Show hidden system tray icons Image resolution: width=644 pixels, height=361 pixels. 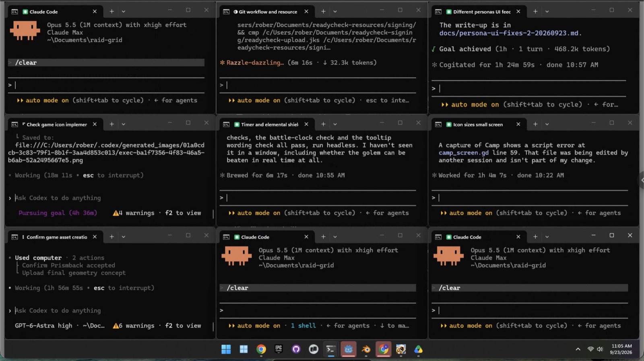pos(578,349)
